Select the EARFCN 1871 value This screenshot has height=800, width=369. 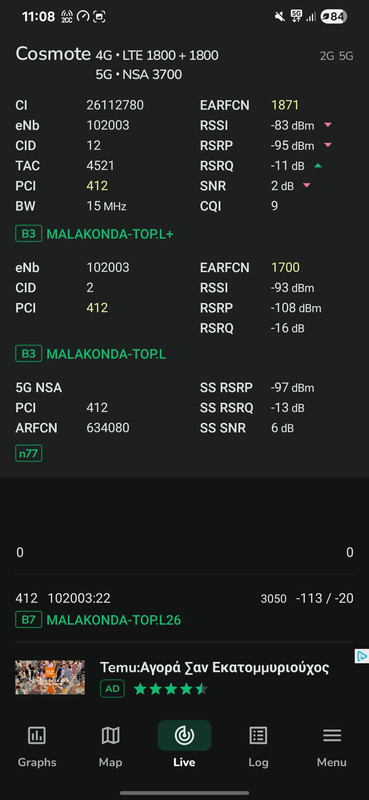285,105
